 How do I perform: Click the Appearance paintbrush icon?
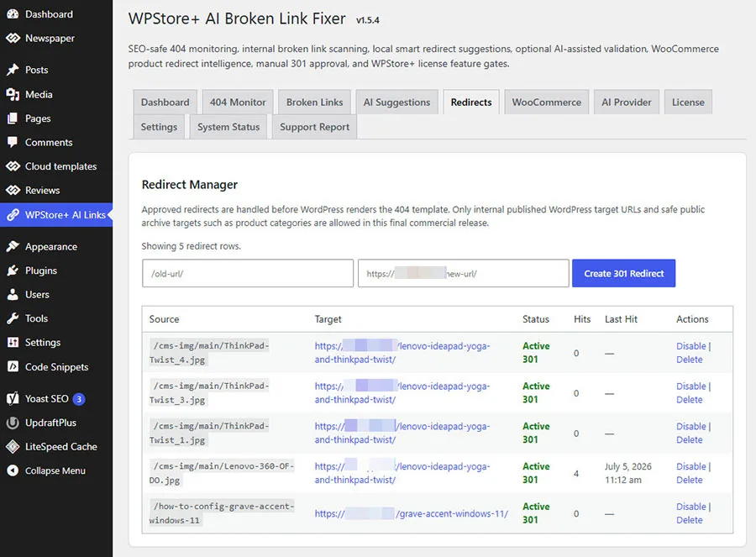point(13,246)
